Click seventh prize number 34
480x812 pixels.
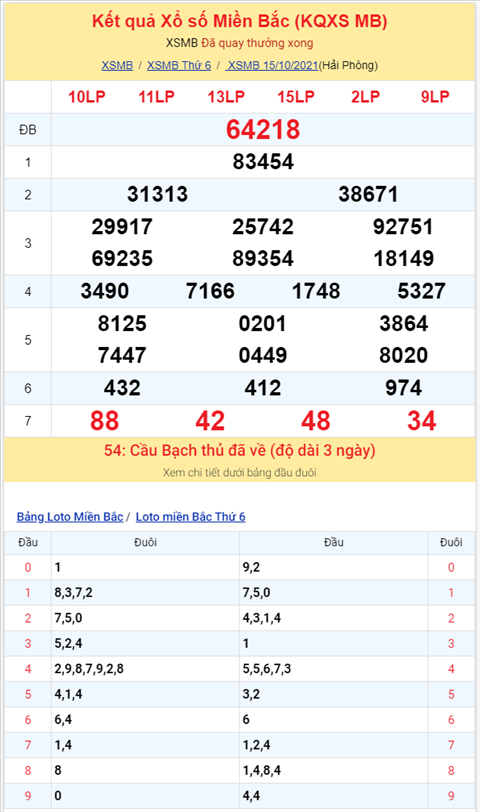(x=421, y=420)
